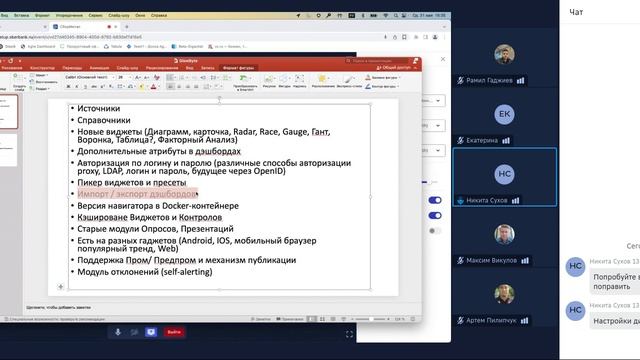Screen dimensions: 640x360
Task: Click bullet 'Импорт / экспорт дэшбордов'
Action: tap(137, 194)
